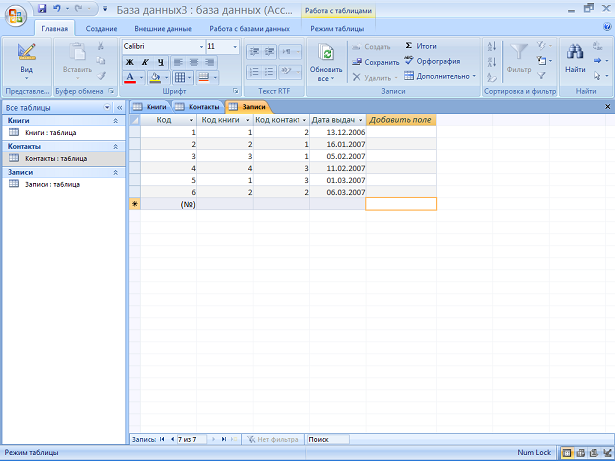This screenshot has width=615, height=461.
Task: Open the Дополнительно menu
Action: (x=440, y=76)
